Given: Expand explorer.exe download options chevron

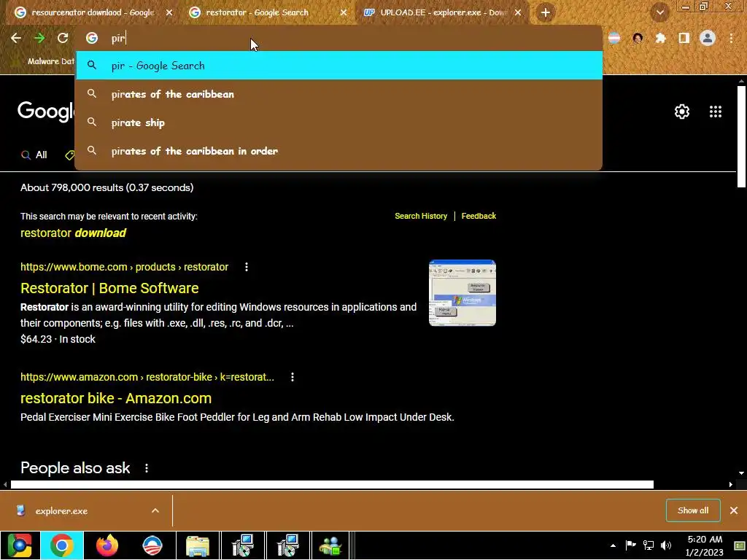Looking at the screenshot, I should (155, 510).
